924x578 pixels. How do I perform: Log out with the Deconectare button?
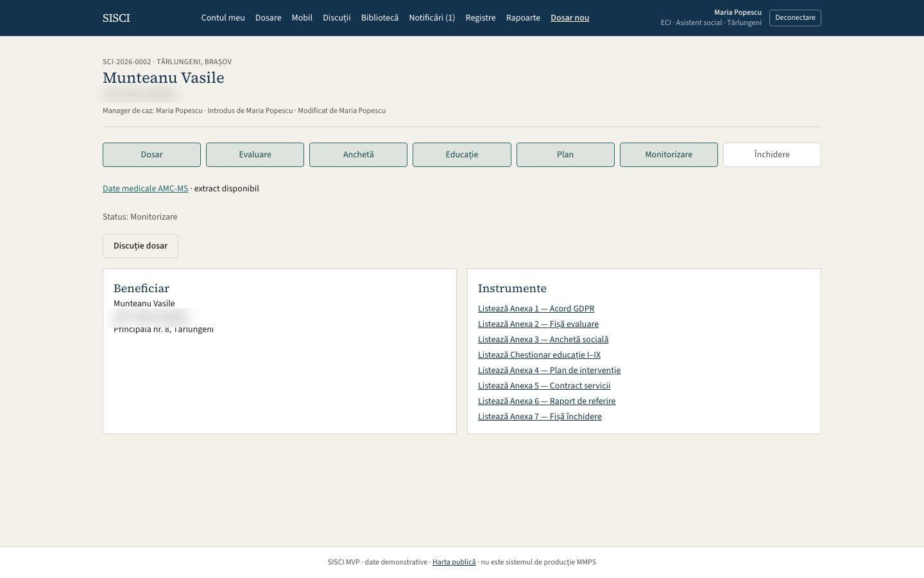coord(795,18)
